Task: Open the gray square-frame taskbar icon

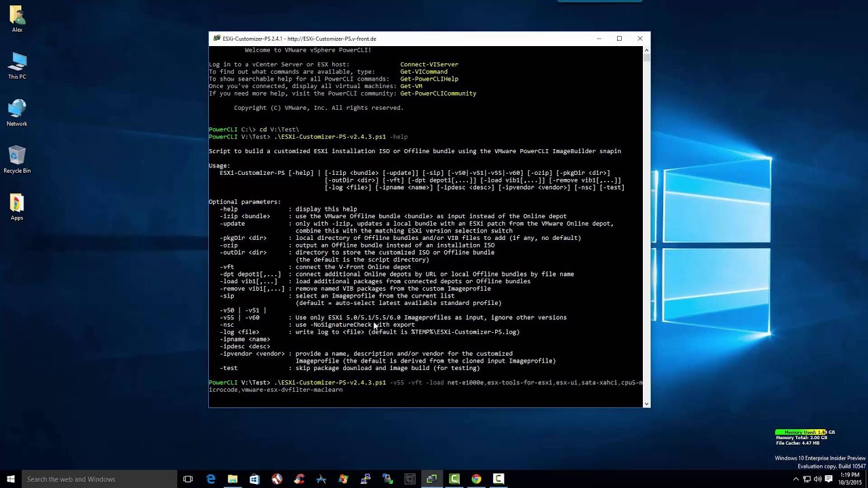Action: tap(410, 479)
